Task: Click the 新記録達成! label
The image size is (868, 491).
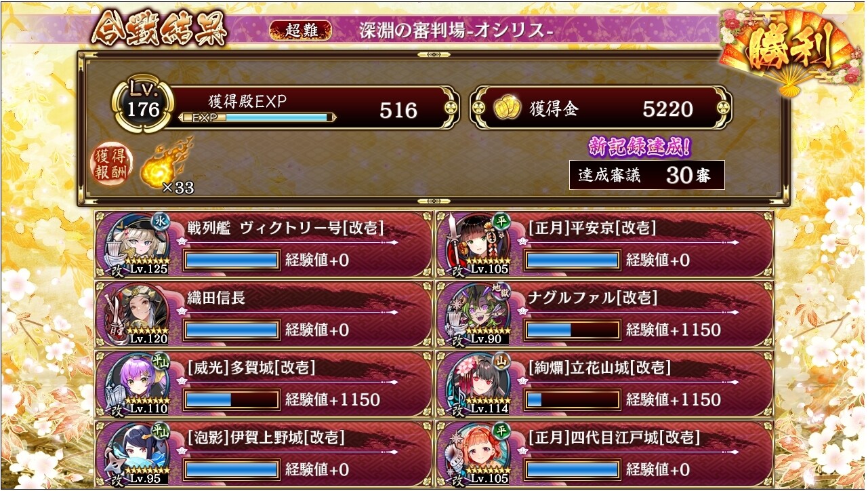Action: 639,147
